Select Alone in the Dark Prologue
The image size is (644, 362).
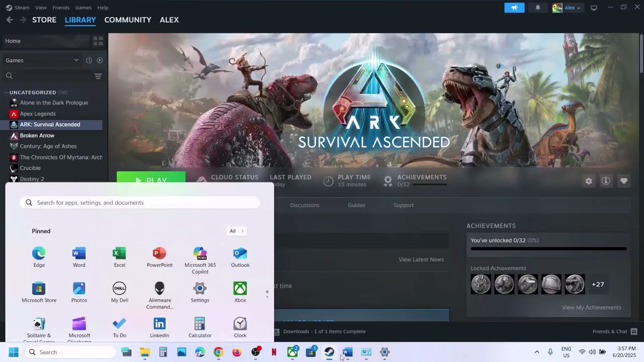pyautogui.click(x=54, y=103)
